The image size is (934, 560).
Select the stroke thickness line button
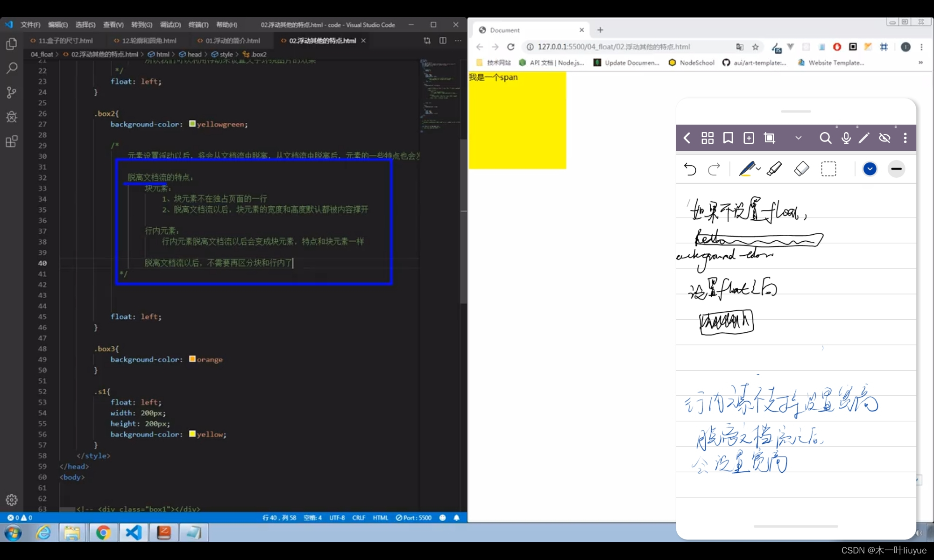click(x=896, y=169)
